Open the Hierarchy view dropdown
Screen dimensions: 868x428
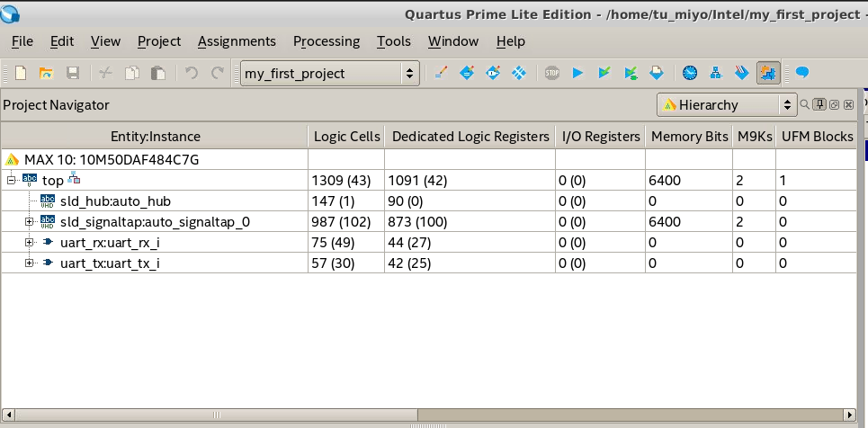point(727,104)
